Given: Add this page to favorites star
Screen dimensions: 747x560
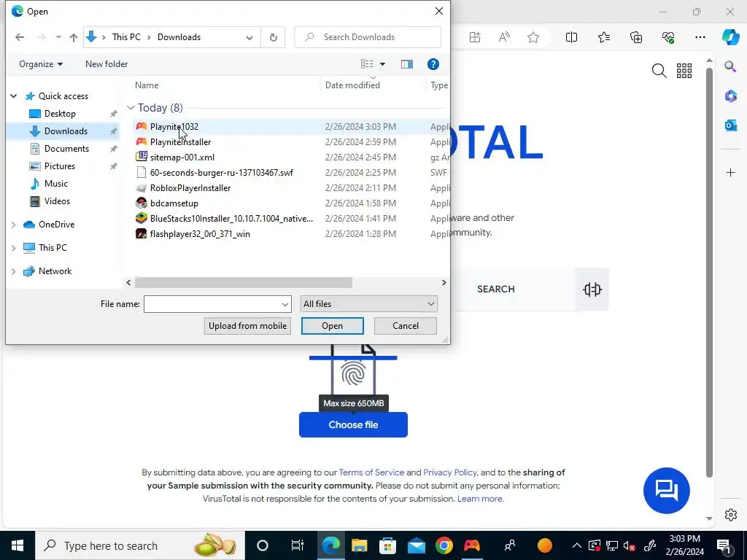Looking at the screenshot, I should [533, 37].
